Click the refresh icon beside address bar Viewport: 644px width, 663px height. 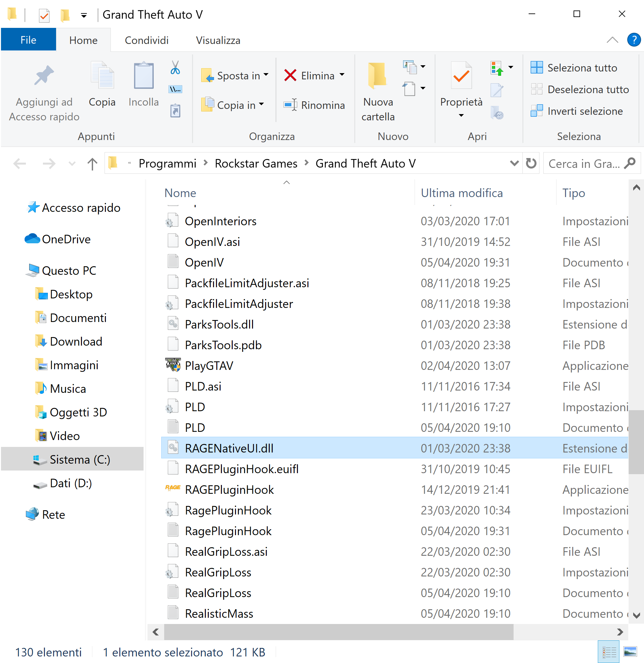point(531,164)
